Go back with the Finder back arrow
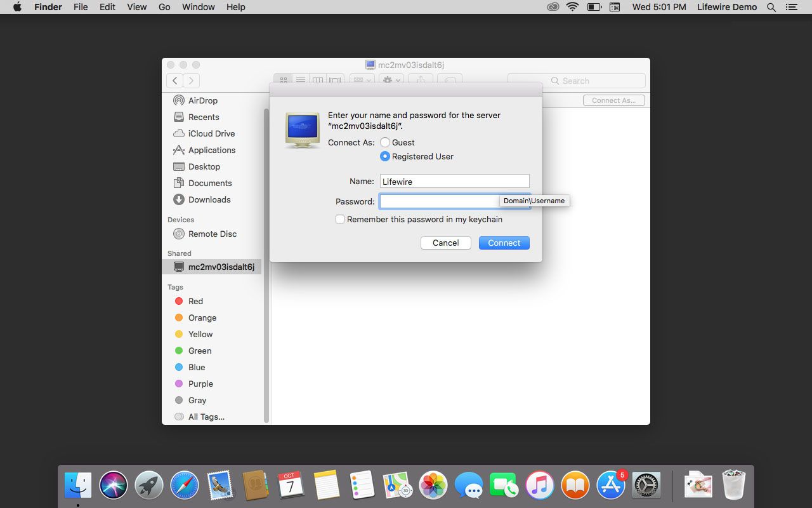The image size is (812, 508). [x=175, y=81]
